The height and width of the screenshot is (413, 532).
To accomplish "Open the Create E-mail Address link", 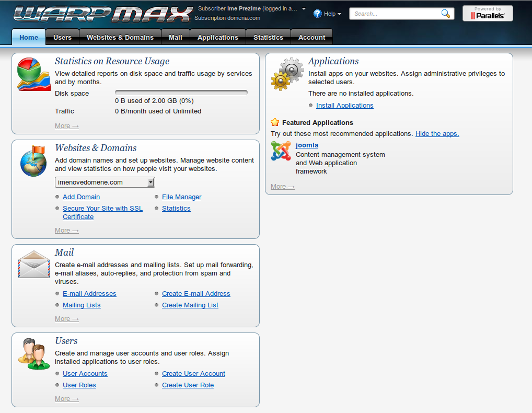I will coord(196,294).
